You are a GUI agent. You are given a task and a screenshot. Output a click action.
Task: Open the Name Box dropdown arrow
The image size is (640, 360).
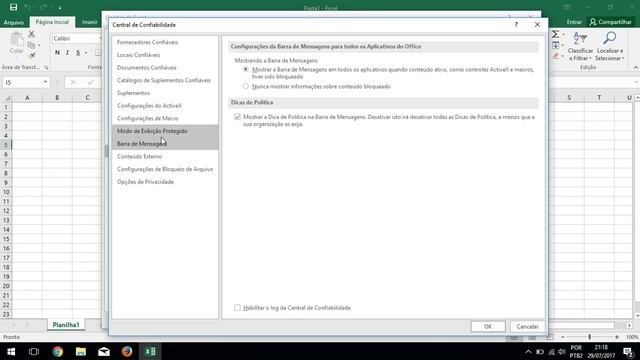pos(45,82)
